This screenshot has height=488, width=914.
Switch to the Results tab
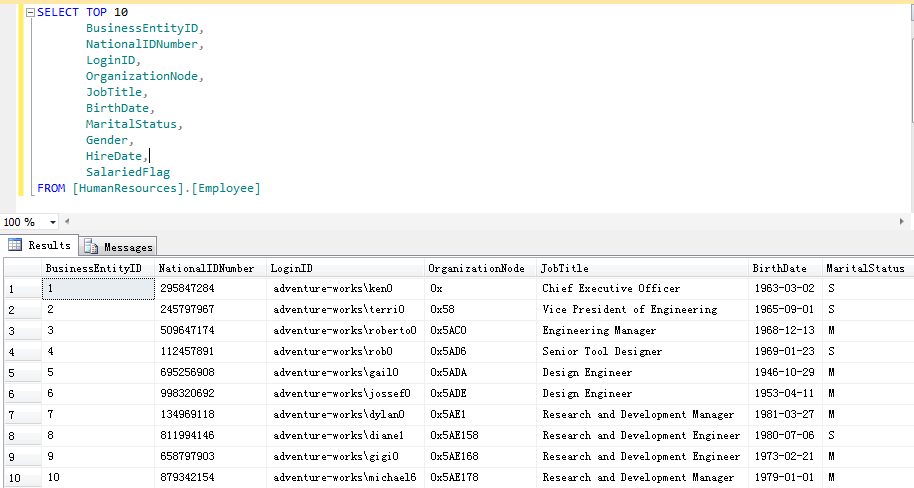click(x=40, y=245)
